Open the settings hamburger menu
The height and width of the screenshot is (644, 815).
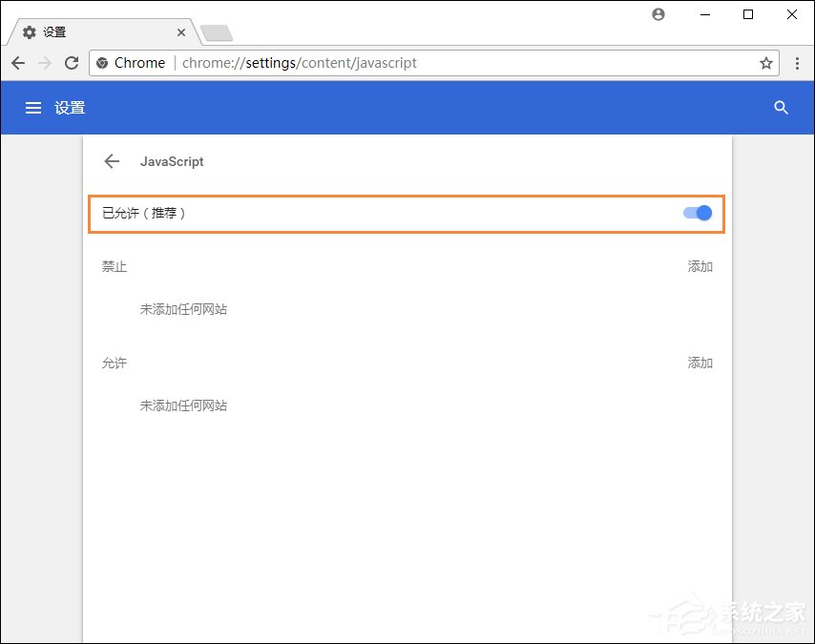tap(32, 108)
